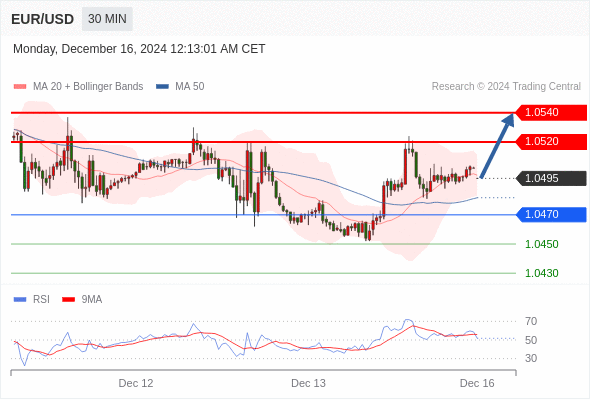Viewport: 590px width, 400px height.
Task: Click the MA 50 legend color swatch
Action: (x=162, y=87)
